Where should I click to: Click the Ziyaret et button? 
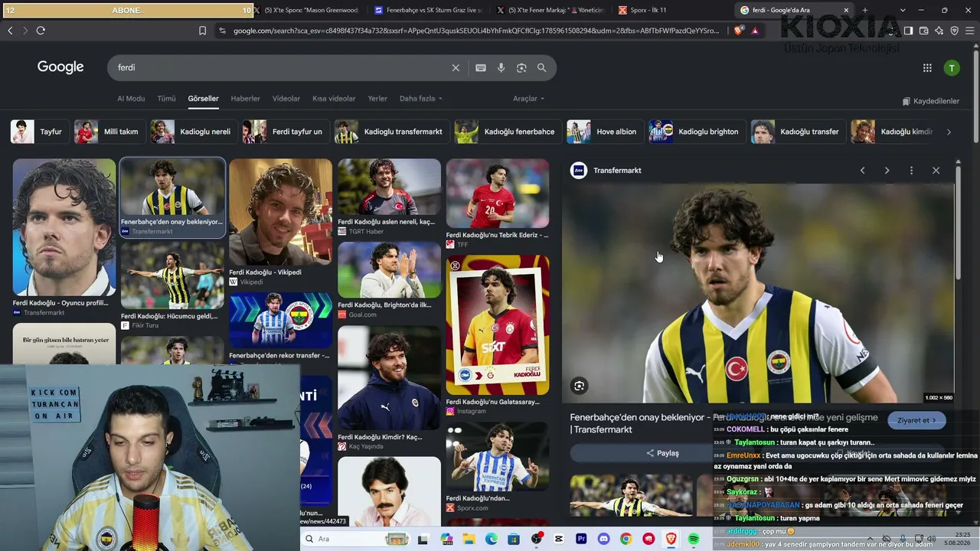(x=916, y=420)
